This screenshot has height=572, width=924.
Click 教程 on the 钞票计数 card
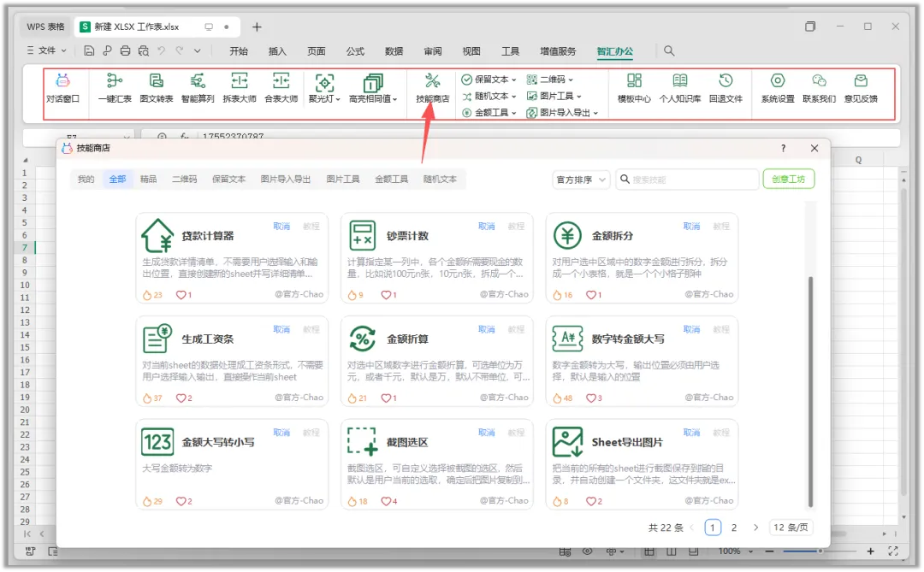[516, 227]
